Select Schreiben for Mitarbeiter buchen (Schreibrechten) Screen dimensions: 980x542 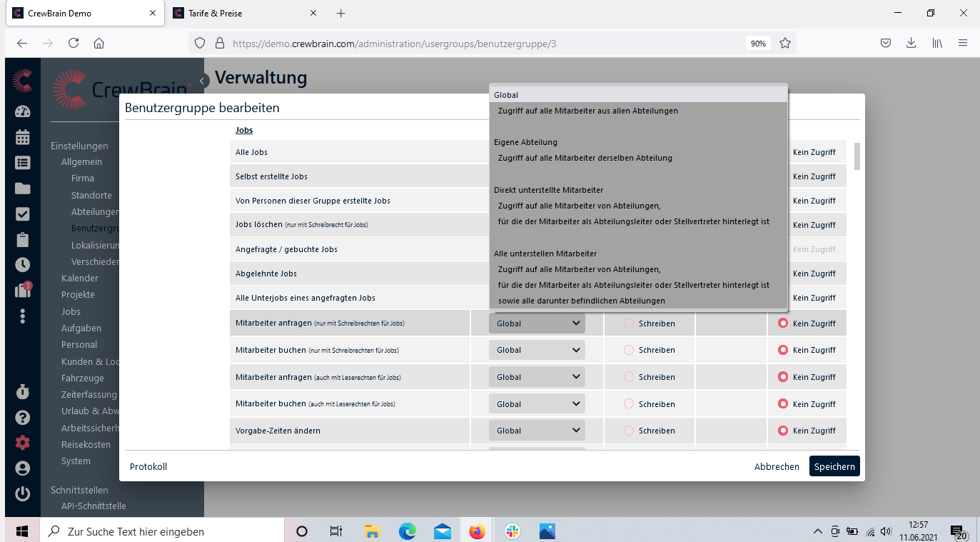coord(629,350)
